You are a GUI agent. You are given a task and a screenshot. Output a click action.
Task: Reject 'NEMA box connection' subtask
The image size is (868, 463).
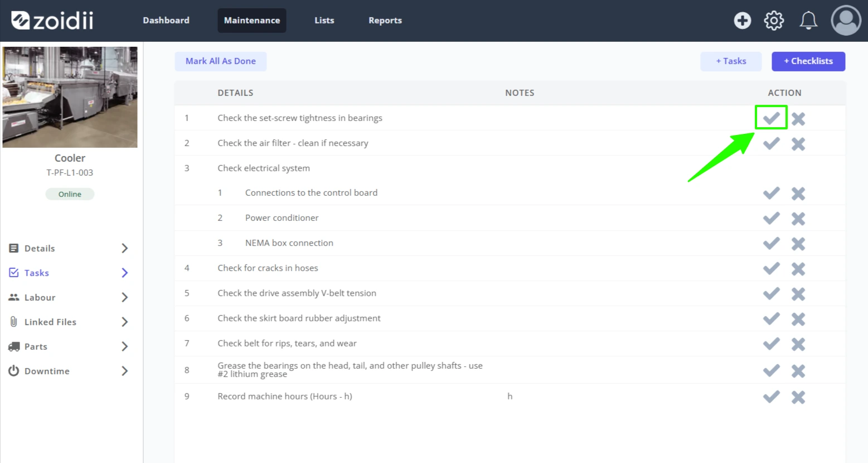(x=798, y=244)
